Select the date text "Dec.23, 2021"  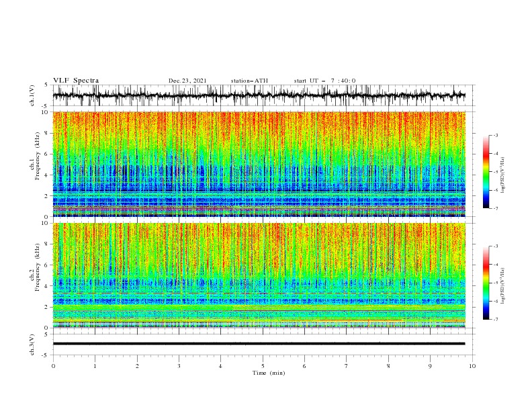(187, 81)
